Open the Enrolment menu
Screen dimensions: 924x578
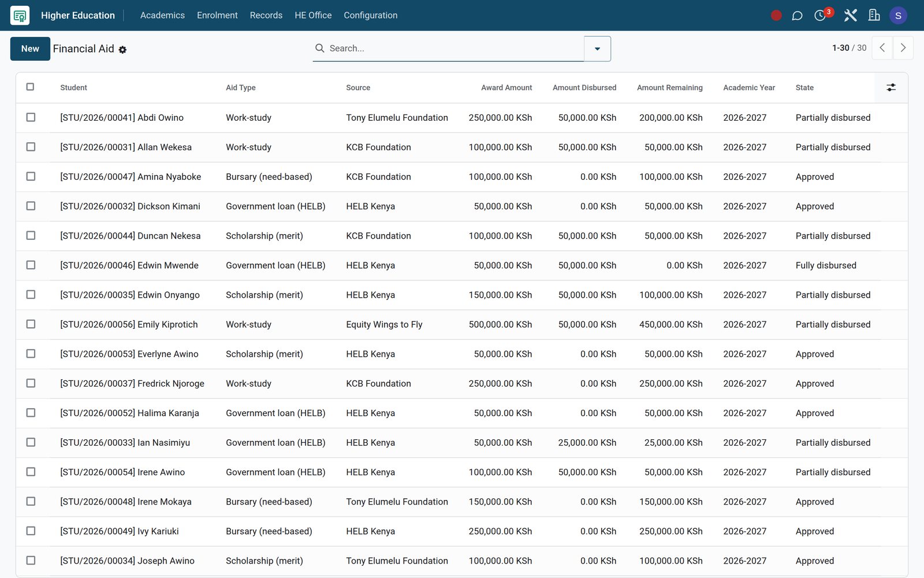217,16
